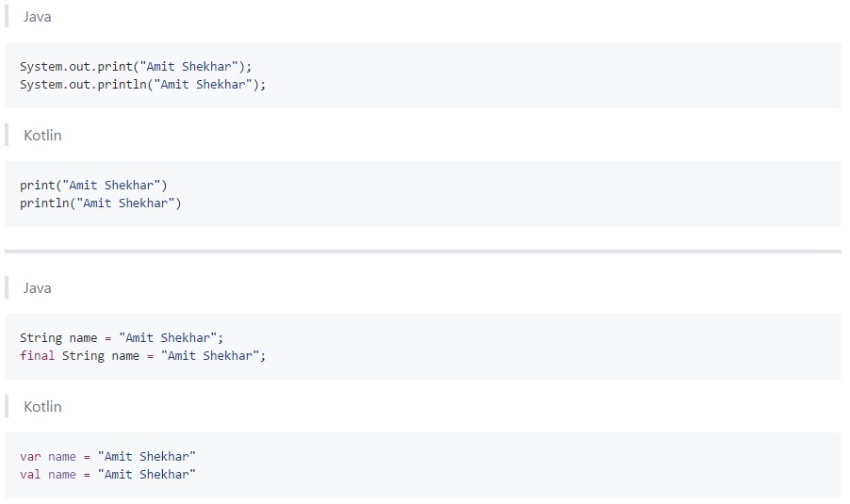
Task: Click empty area of first Java code block
Action: coord(542,75)
